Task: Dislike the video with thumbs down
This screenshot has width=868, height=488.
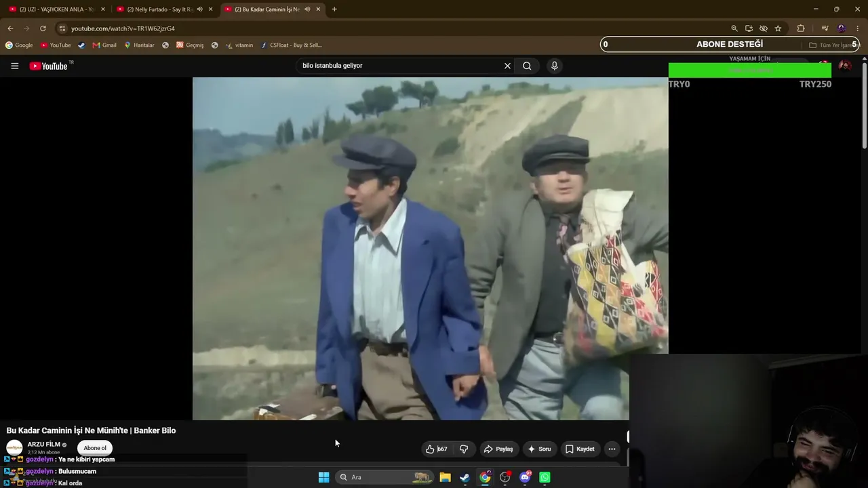Action: [464, 449]
